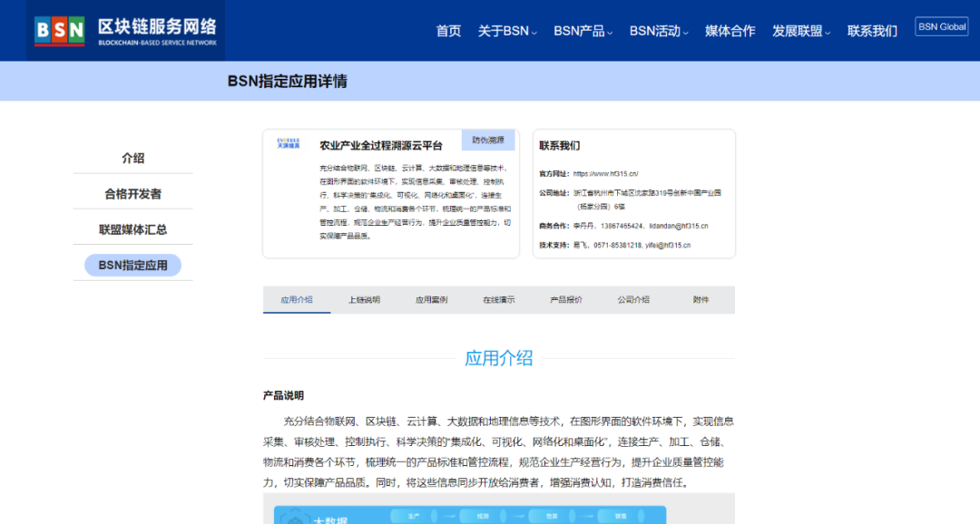Select 合格开发者 in the left sidebar

coord(132,194)
